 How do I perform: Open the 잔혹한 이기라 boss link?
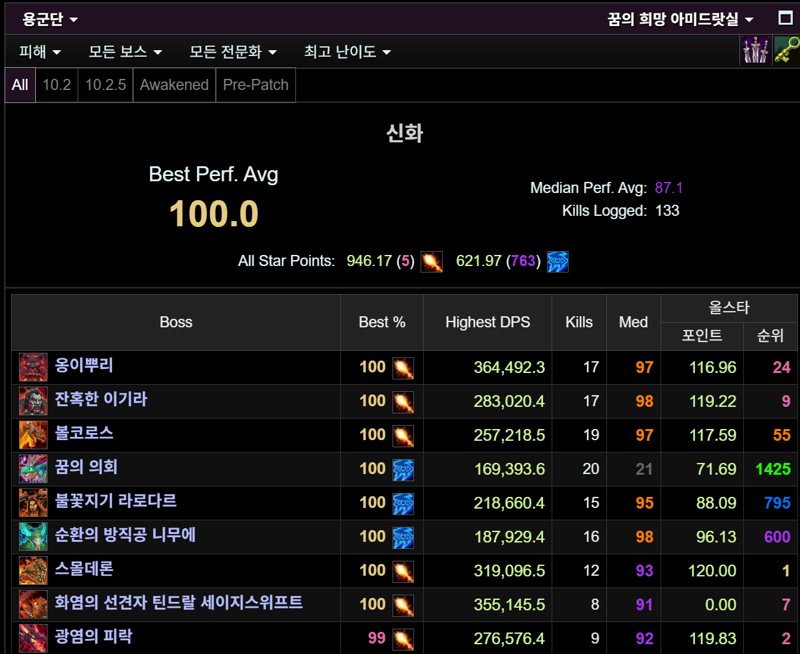pos(101,399)
